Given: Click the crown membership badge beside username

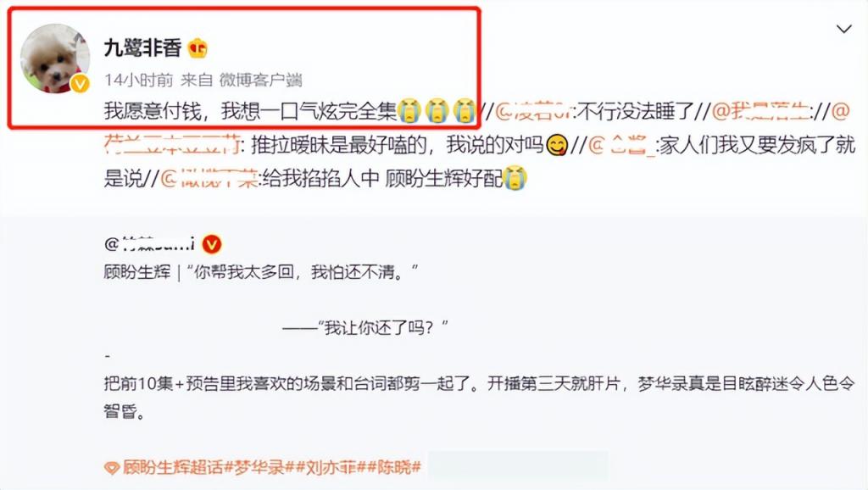Looking at the screenshot, I should [x=198, y=48].
